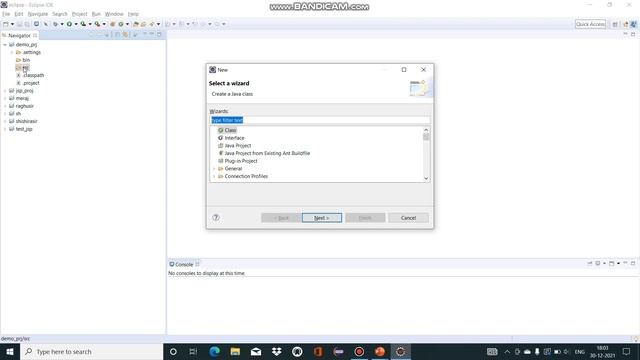640x360 pixels.
Task: Click the help question mark icon in dialog
Action: click(x=216, y=218)
